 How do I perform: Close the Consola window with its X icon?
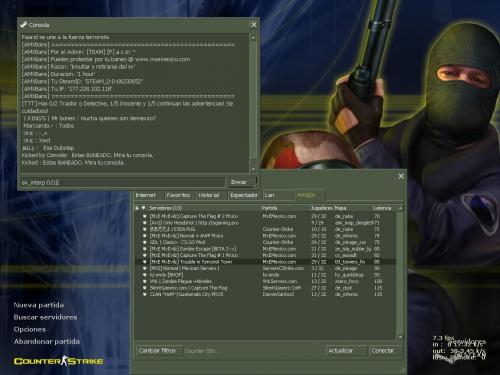pyautogui.click(x=254, y=25)
